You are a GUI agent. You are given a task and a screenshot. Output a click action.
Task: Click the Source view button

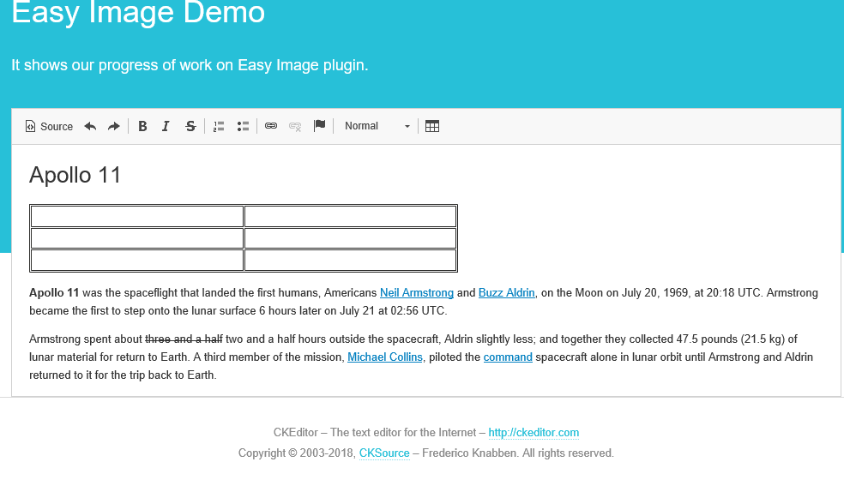point(49,126)
